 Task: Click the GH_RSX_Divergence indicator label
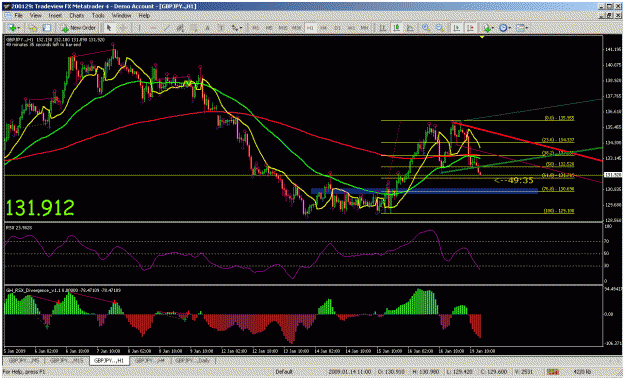[63, 290]
